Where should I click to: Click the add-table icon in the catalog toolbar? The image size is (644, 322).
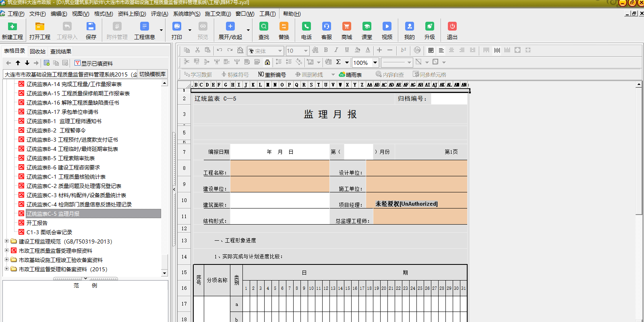[x=47, y=63]
